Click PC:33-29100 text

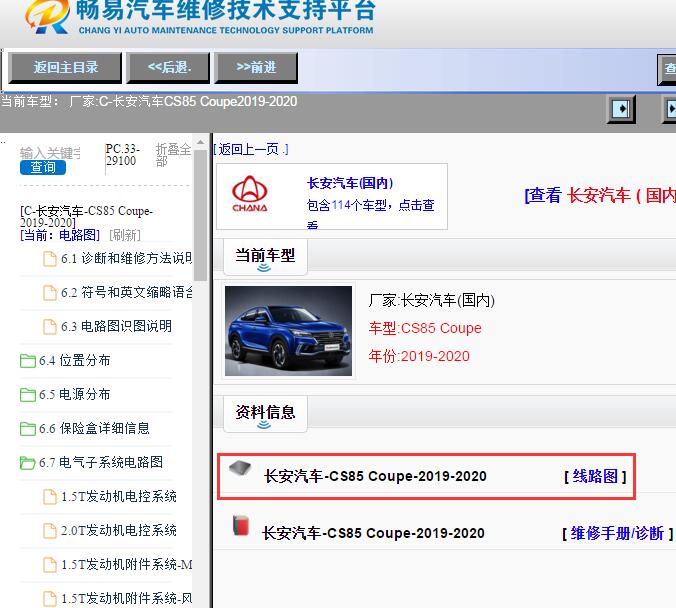[x=122, y=155]
